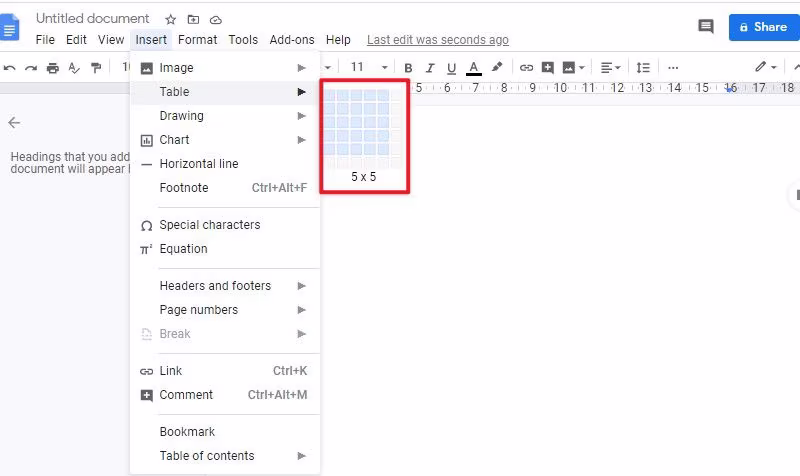The width and height of the screenshot is (800, 476).
Task: Select the paint format roller icon
Action: [96, 68]
